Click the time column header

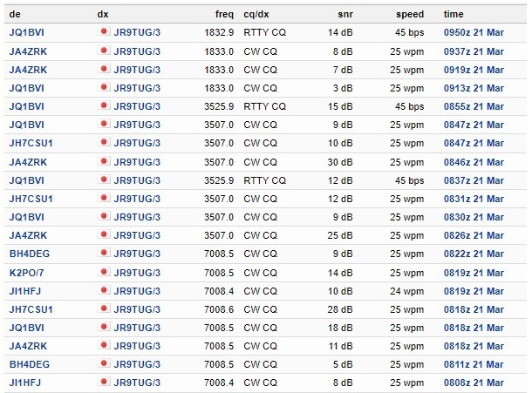point(454,14)
